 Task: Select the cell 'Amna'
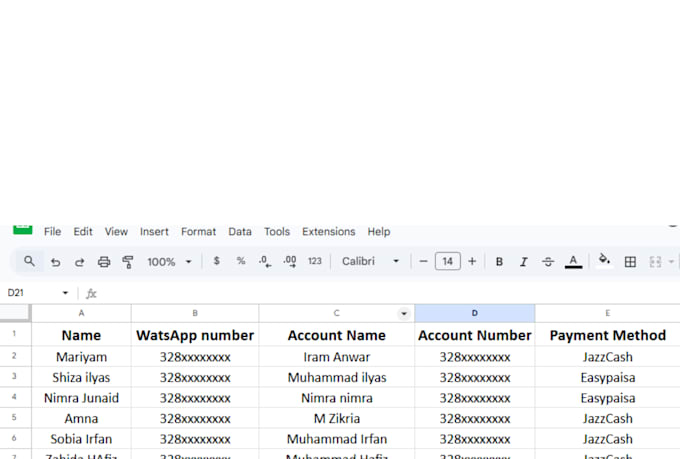[81, 418]
